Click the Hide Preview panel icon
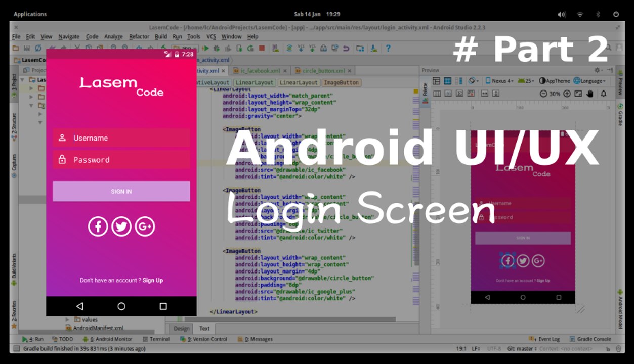 pos(610,70)
